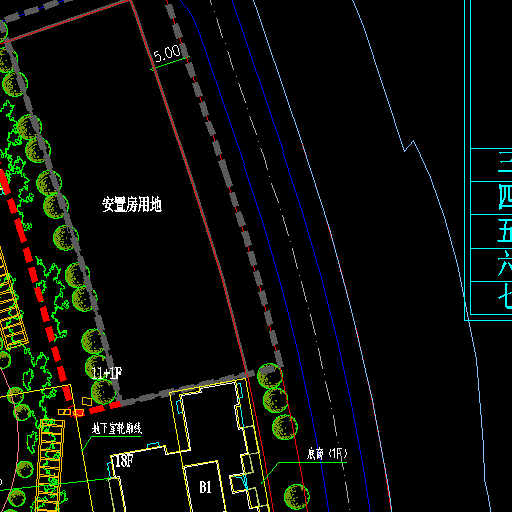This screenshot has width=512, height=512.
Task: Select top tree right of B1 building
Action: coord(270,376)
